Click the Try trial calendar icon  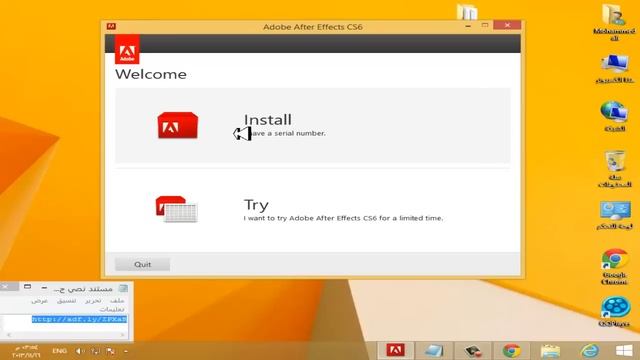176,209
